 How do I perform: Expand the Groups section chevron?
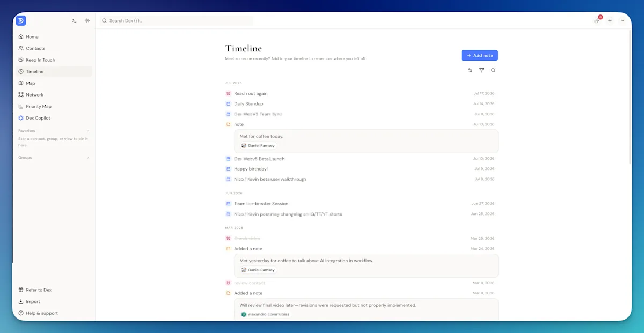tap(88, 158)
